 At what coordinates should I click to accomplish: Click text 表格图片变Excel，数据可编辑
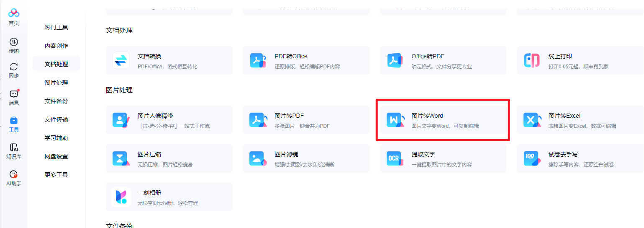click(582, 126)
